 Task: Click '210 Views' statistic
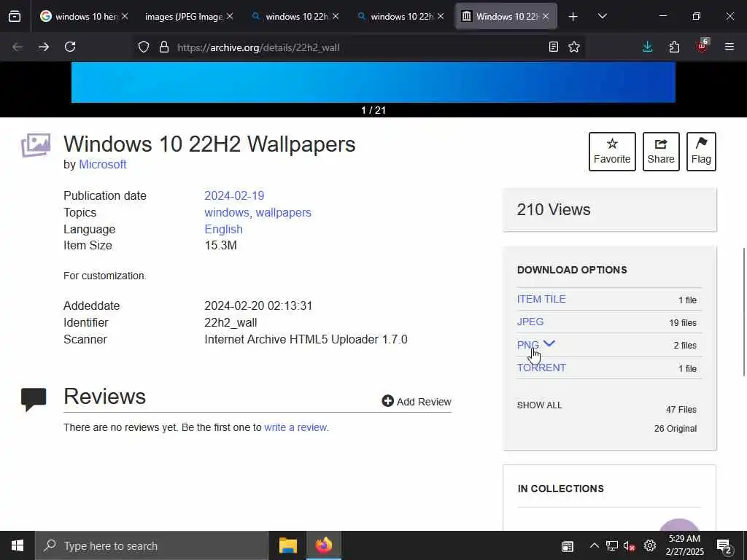554,209
